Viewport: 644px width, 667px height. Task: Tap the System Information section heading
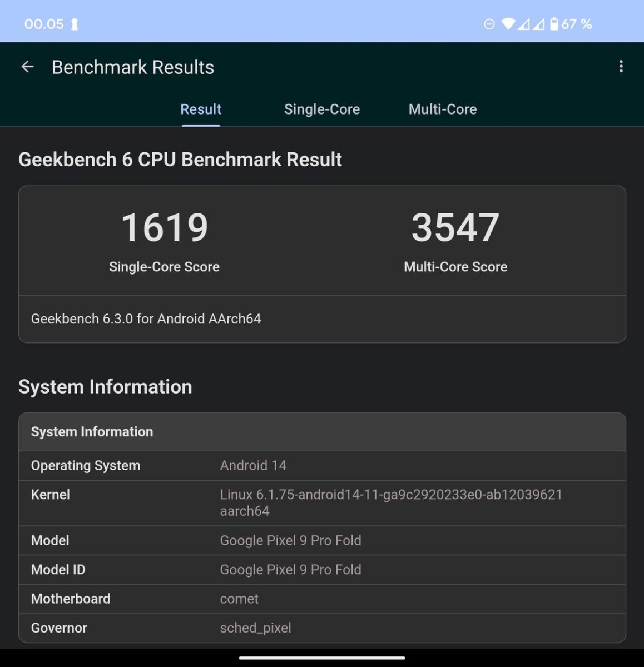[105, 387]
